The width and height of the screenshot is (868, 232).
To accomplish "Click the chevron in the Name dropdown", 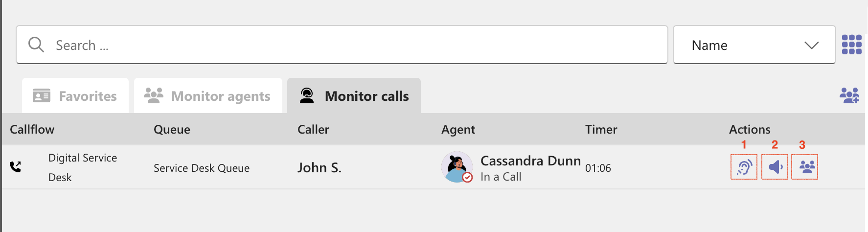I will pyautogui.click(x=811, y=45).
